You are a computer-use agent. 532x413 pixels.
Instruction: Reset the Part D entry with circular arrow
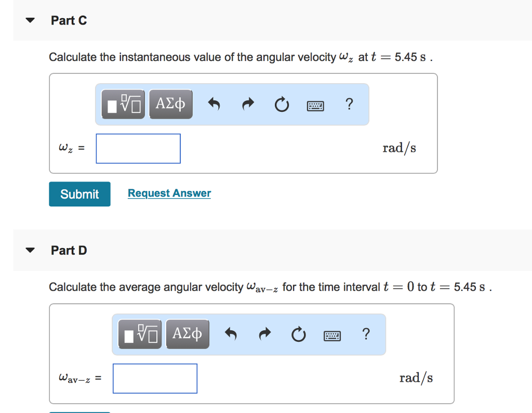point(298,334)
